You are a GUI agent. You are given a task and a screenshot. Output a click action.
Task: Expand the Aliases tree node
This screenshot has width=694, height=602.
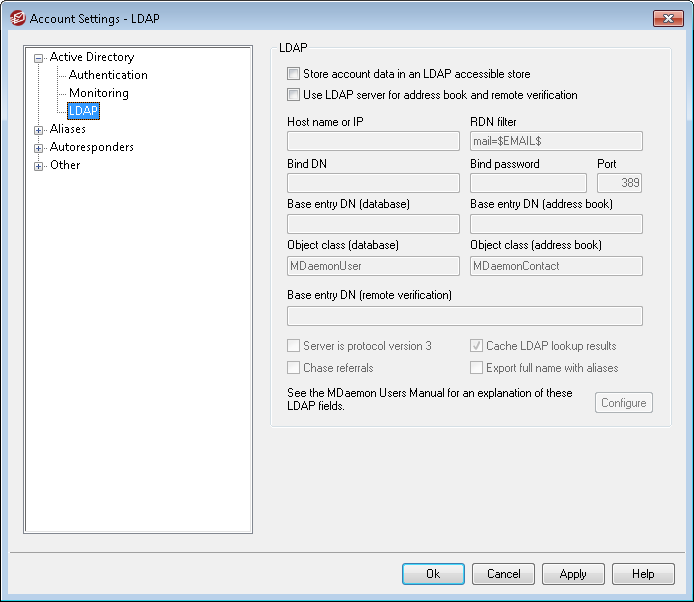pyautogui.click(x=39, y=129)
